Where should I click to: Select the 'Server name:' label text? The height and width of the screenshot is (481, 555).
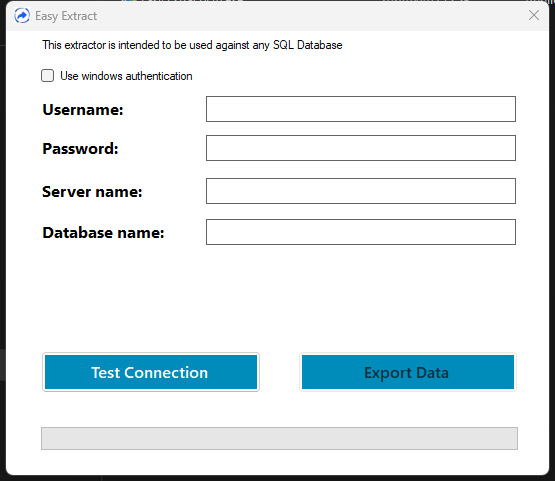(x=92, y=192)
